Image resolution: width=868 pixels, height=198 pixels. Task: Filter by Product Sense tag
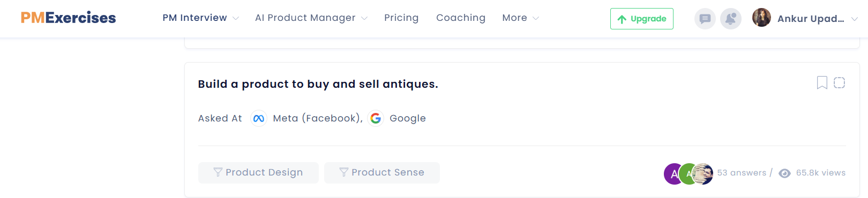pyautogui.click(x=382, y=172)
